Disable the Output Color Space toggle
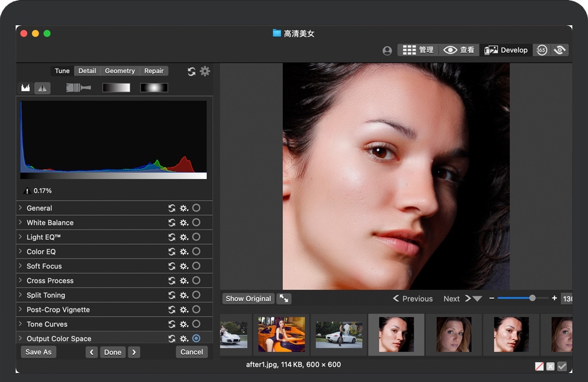Image resolution: width=588 pixels, height=382 pixels. click(x=196, y=339)
